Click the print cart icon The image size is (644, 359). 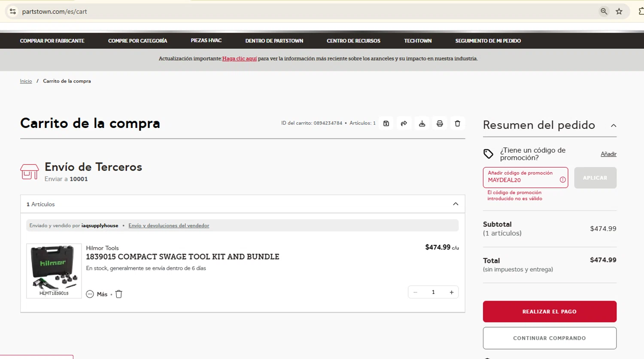tap(440, 124)
